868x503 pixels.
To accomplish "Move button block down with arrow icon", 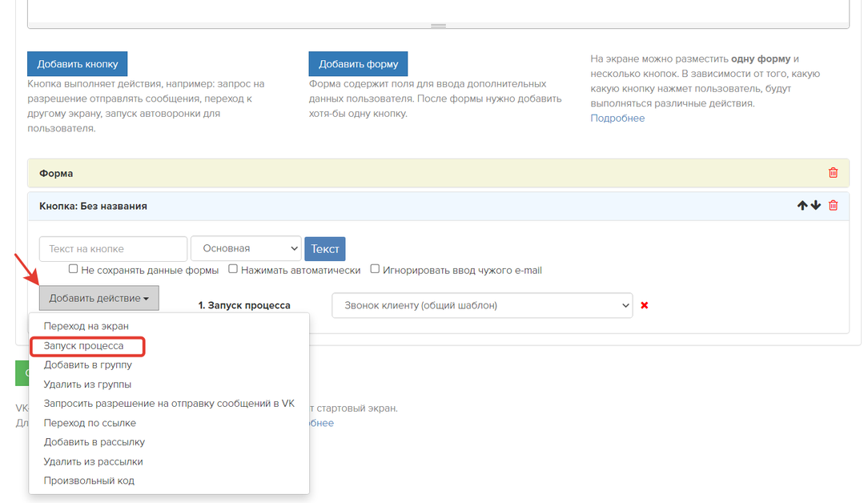I will [x=816, y=206].
